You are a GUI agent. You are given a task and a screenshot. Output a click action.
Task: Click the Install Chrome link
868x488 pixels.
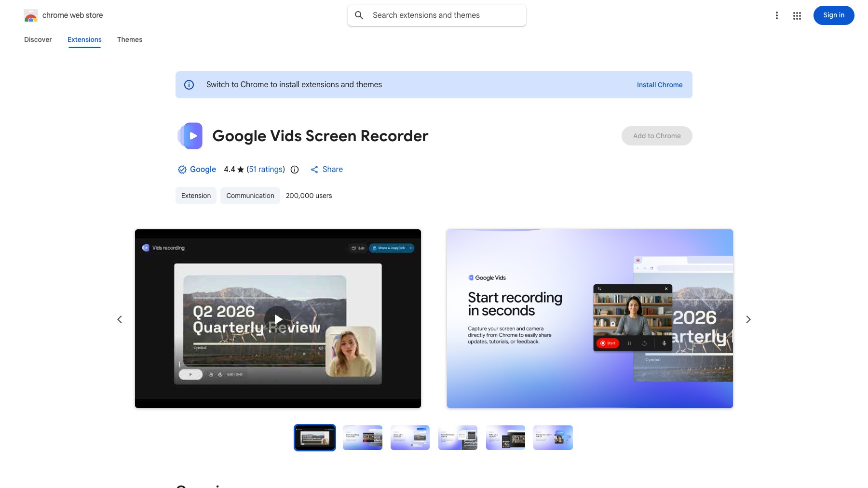(660, 85)
